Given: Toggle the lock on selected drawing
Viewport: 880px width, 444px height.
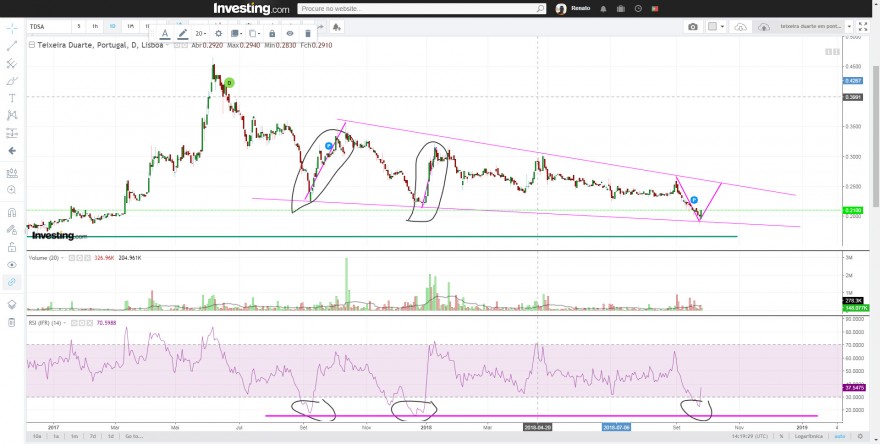Looking at the screenshot, I should (272, 34).
